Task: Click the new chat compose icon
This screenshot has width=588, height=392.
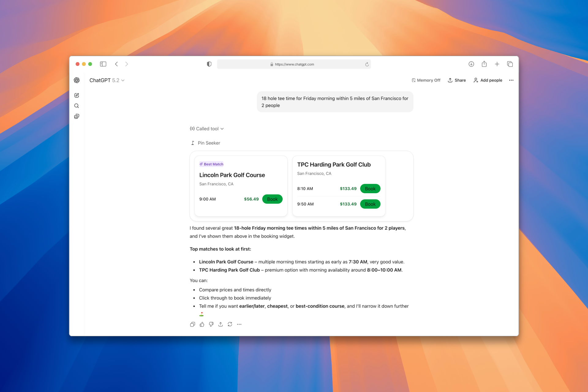Action: 77,95
